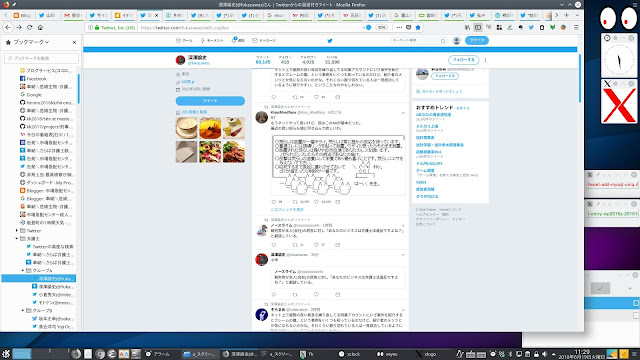Click the xlogo taskbar entry
The width and height of the screenshot is (640, 360).
click(x=427, y=354)
